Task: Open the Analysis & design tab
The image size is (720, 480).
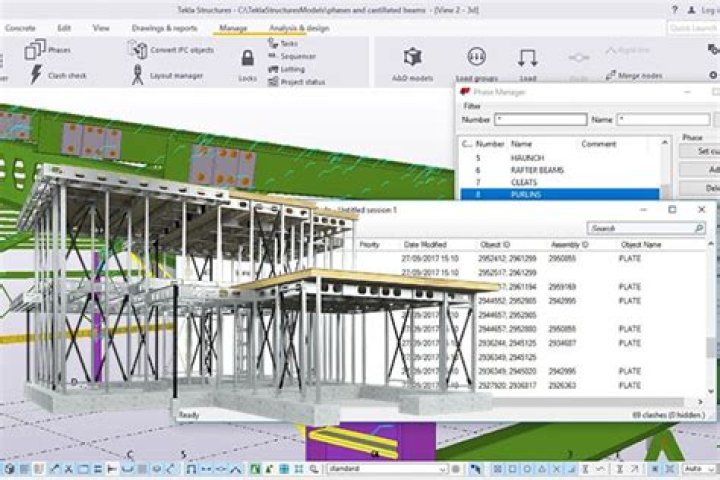Action: point(299,28)
